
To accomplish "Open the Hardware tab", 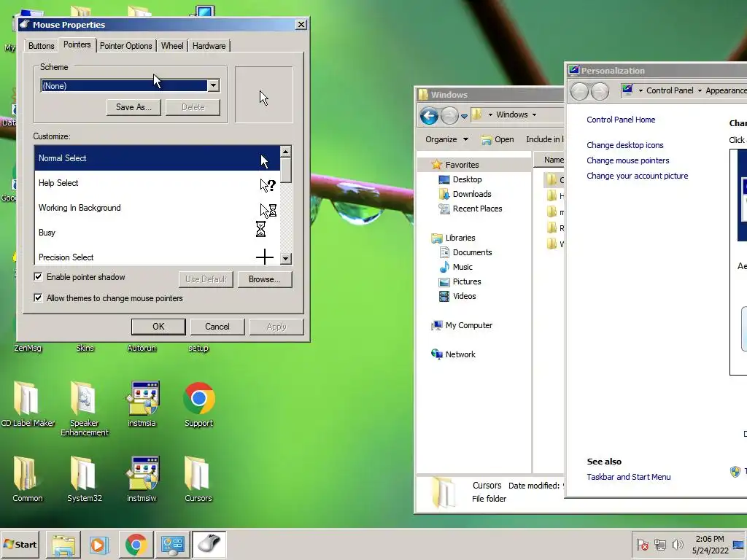I will [209, 46].
